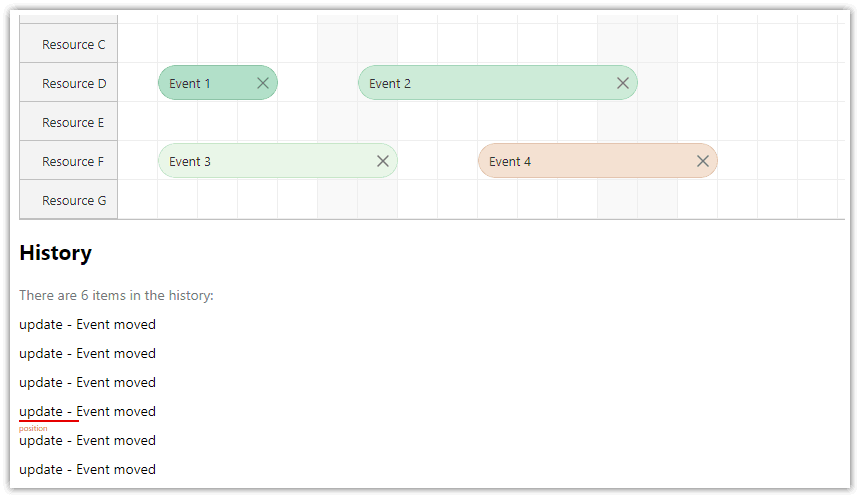Click the Resource C row header
This screenshot has width=860, height=498.
(x=69, y=44)
